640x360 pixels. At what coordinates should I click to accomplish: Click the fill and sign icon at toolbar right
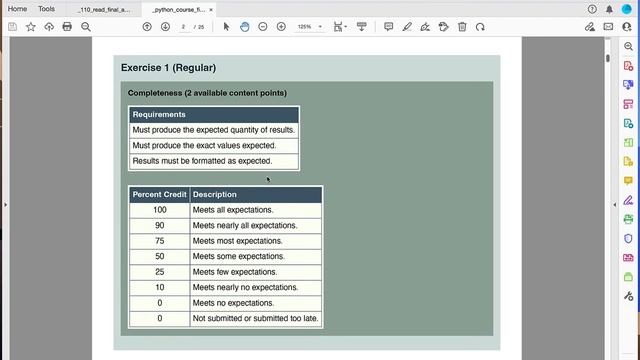coord(589,27)
